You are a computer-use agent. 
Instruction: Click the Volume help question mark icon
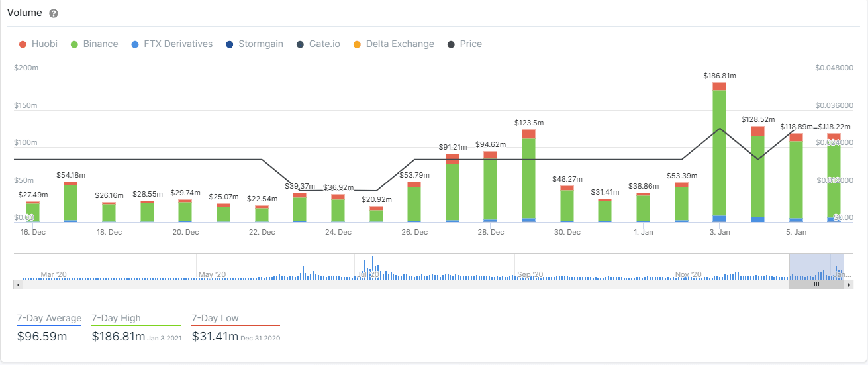pos(54,13)
